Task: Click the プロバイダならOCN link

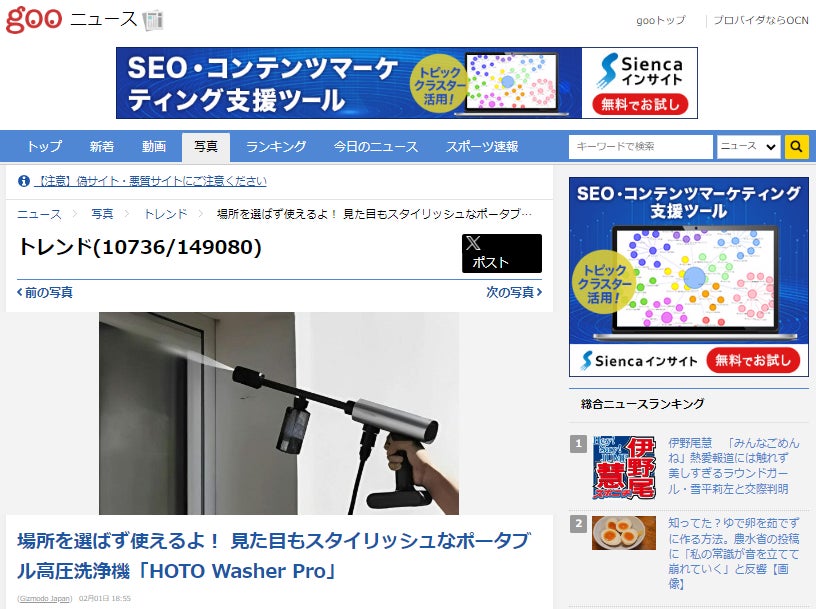Action: pyautogui.click(x=761, y=20)
